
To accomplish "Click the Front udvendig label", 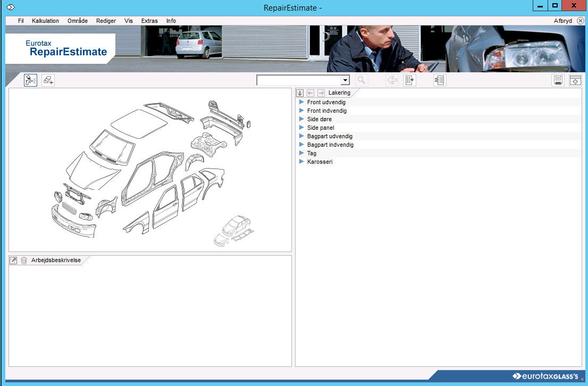I will (x=326, y=102).
